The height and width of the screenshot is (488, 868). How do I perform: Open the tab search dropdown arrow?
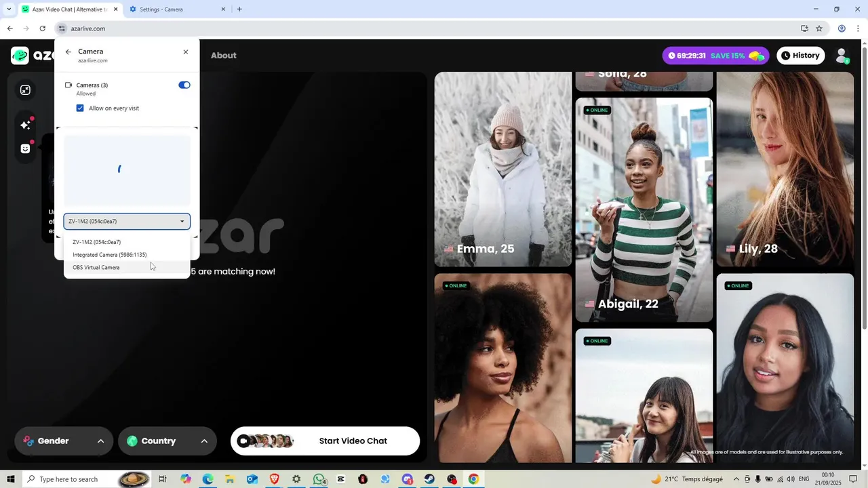pyautogui.click(x=9, y=9)
